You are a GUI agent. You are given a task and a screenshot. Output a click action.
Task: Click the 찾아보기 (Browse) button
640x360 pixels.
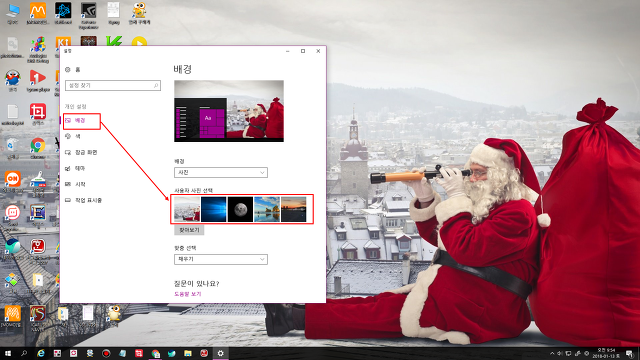[x=189, y=230]
